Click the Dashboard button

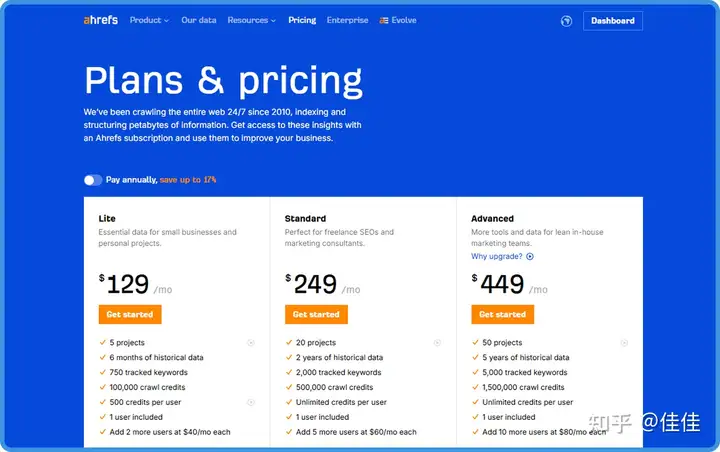click(x=613, y=21)
